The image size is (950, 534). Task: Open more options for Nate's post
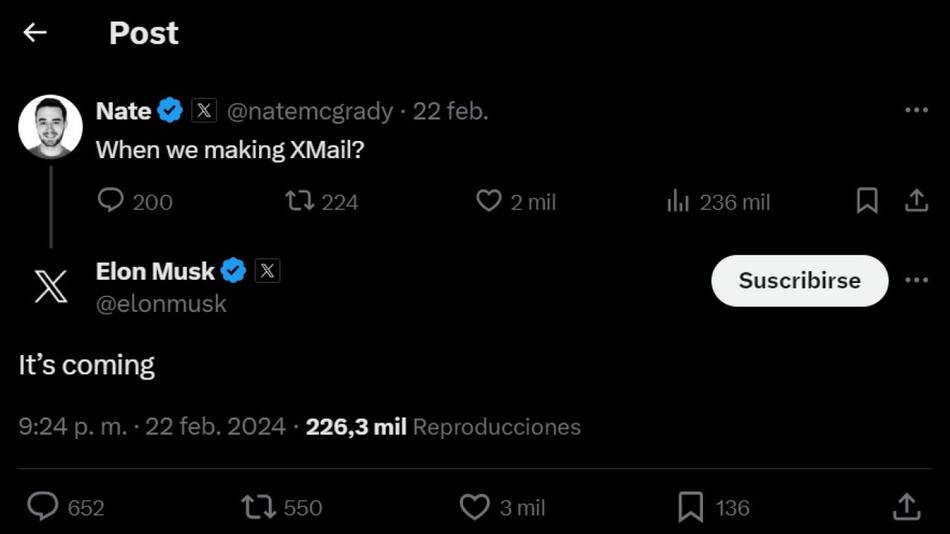coord(916,110)
